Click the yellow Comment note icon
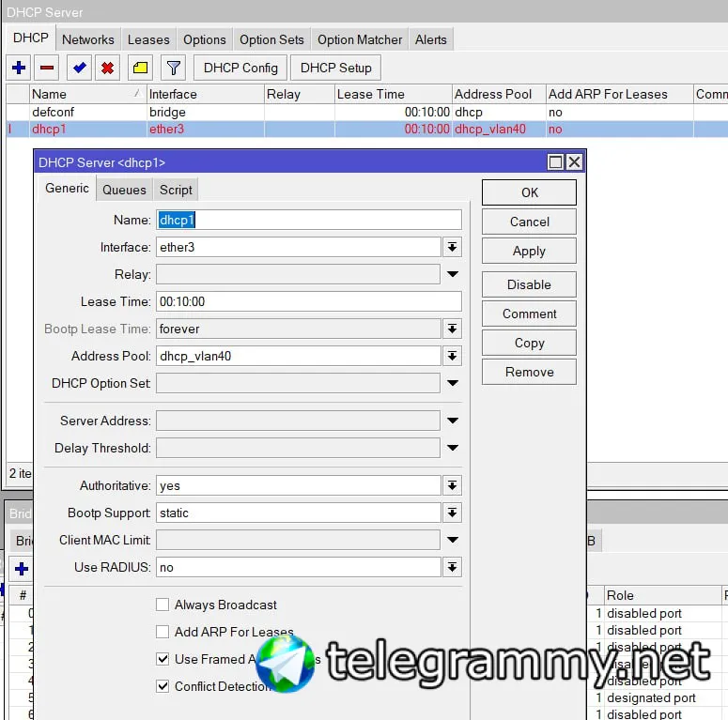 140,68
